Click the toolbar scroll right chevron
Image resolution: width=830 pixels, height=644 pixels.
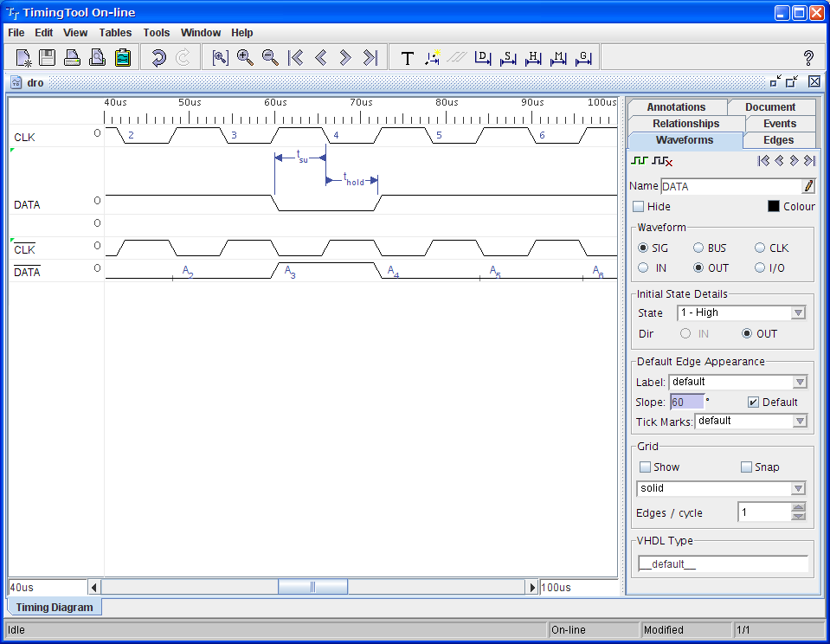tap(345, 58)
